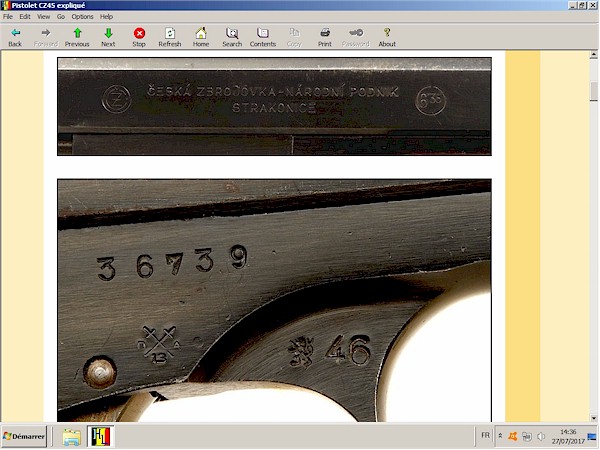Click the Démarrer start button
Viewport: 600px width, 450px height.
pos(24,436)
